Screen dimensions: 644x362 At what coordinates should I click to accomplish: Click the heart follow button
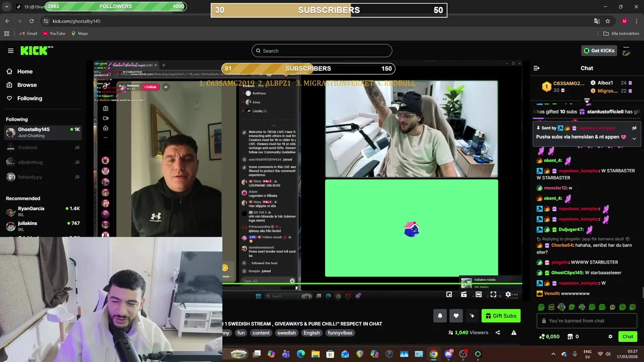pyautogui.click(x=456, y=316)
